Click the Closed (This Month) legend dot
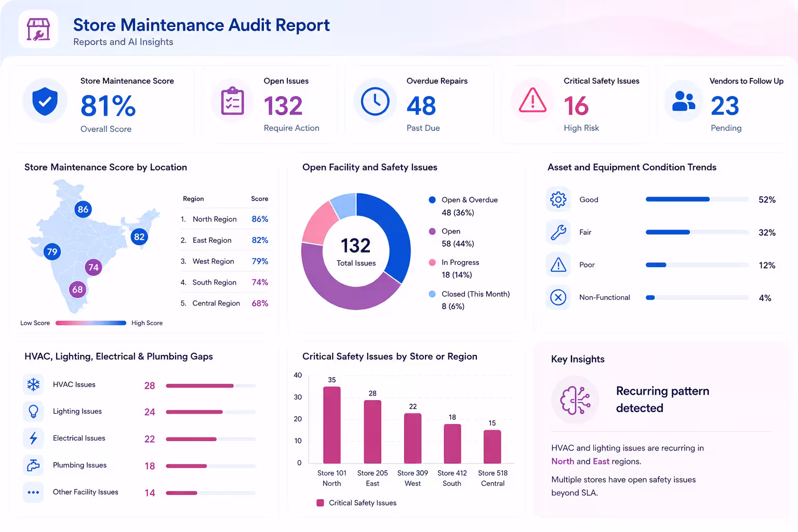The width and height of the screenshot is (798, 532). [432, 294]
